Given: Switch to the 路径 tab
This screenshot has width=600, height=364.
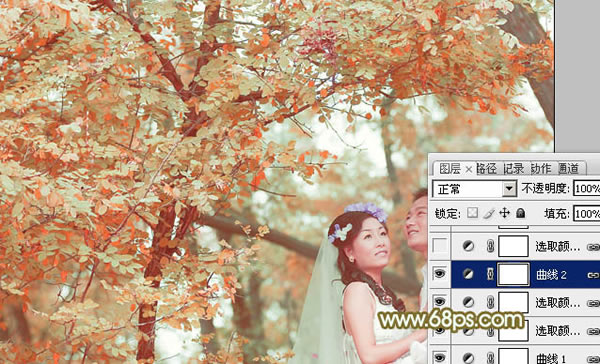Looking at the screenshot, I should (x=486, y=168).
